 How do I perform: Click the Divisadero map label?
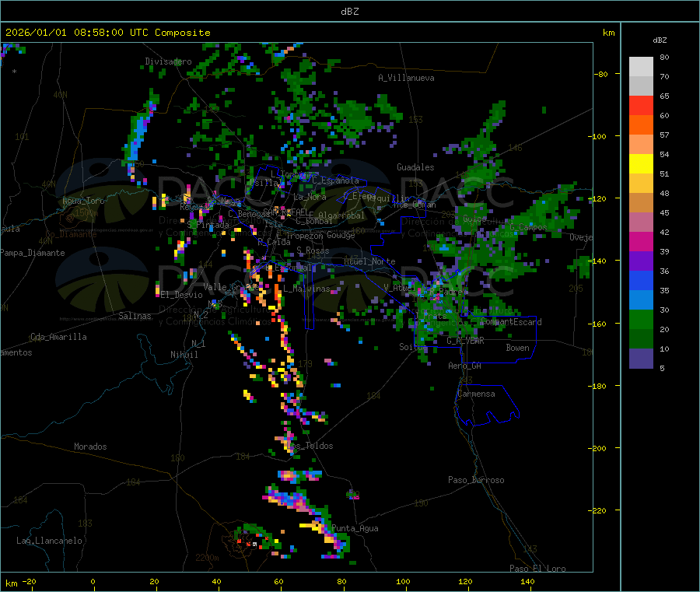pyautogui.click(x=168, y=61)
